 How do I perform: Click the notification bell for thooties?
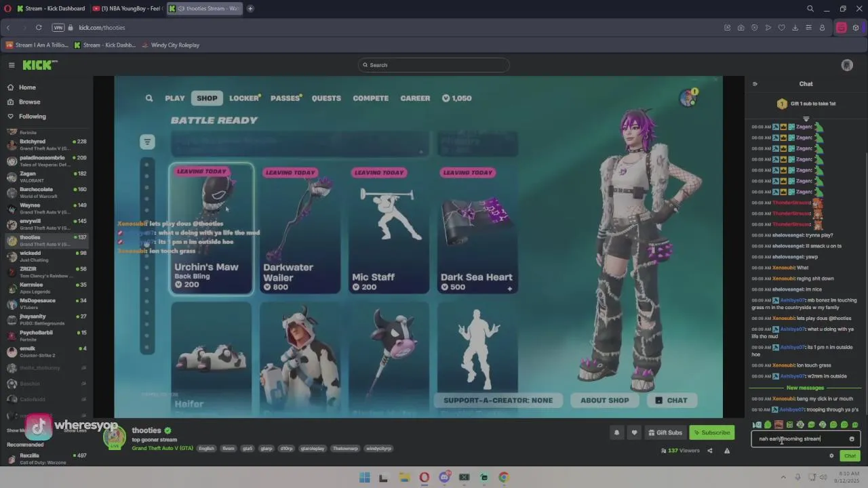[616, 432]
